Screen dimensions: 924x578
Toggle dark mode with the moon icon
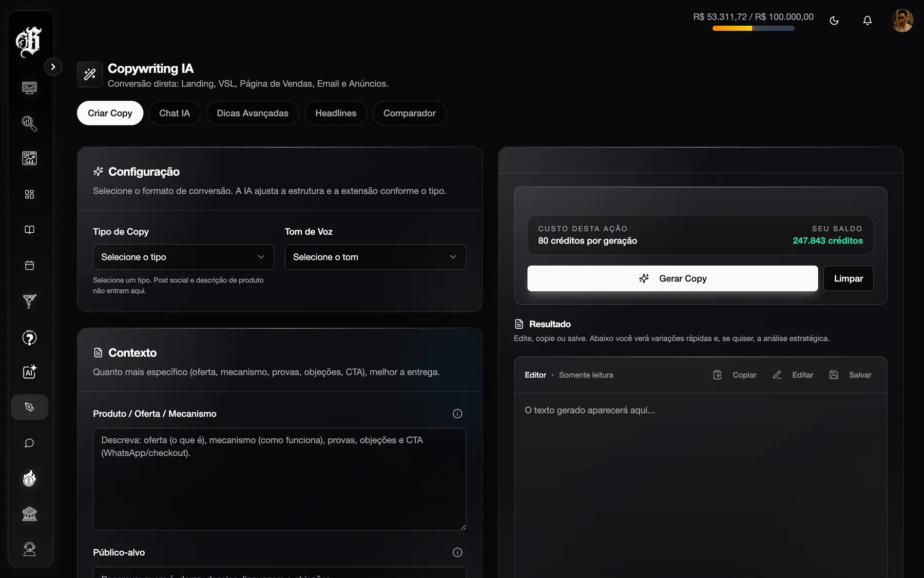click(x=834, y=21)
